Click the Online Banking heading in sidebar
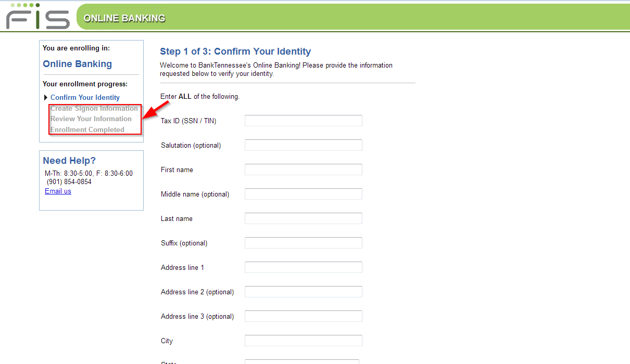The height and width of the screenshot is (364, 630). pyautogui.click(x=77, y=64)
